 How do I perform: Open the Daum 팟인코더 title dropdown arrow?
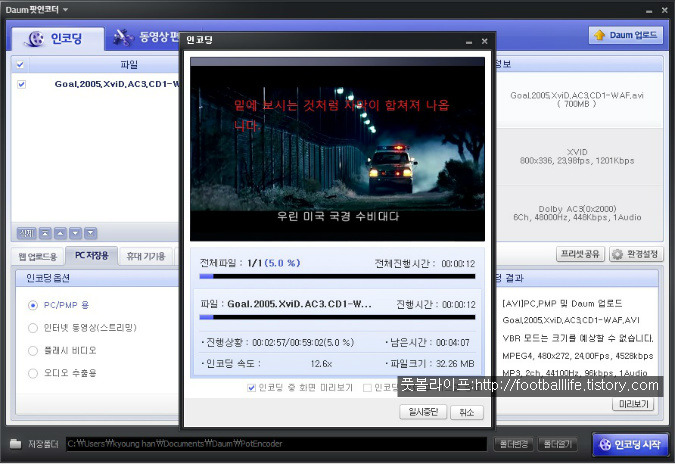point(65,9)
